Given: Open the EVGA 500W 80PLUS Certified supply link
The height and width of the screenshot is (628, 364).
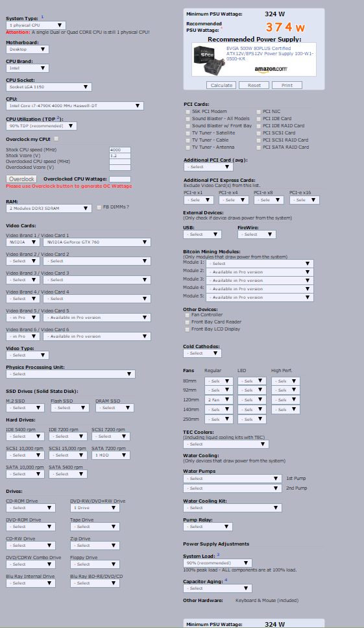Looking at the screenshot, I should click(270, 53).
